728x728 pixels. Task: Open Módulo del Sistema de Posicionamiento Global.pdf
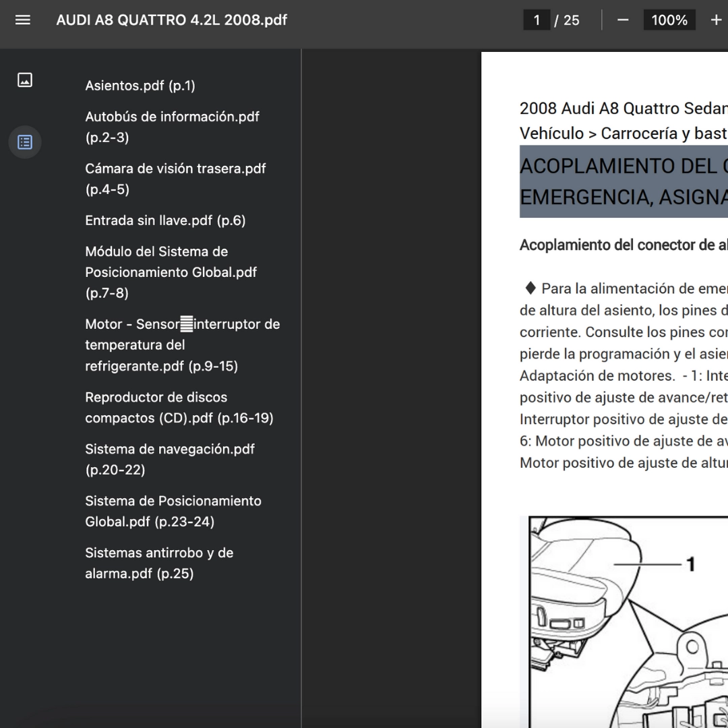(171, 272)
